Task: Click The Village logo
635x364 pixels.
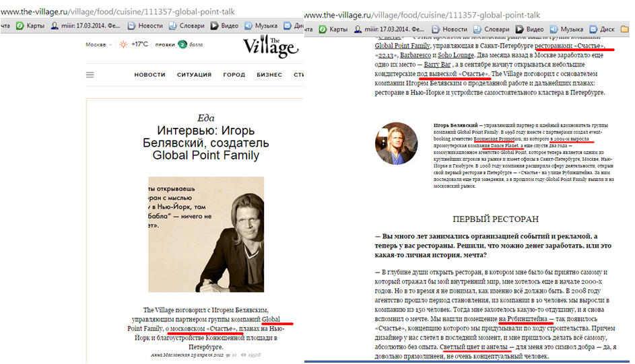Action: pyautogui.click(x=271, y=47)
